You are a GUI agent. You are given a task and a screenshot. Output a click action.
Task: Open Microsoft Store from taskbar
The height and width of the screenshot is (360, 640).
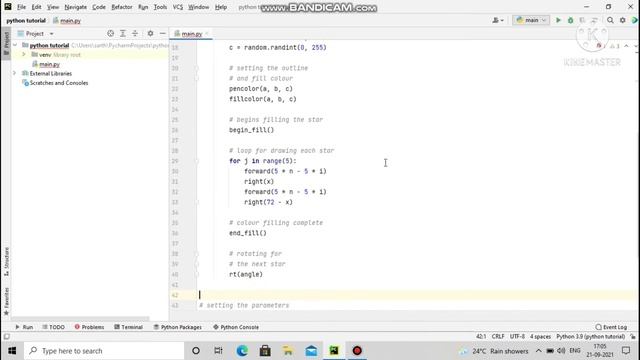point(265,351)
